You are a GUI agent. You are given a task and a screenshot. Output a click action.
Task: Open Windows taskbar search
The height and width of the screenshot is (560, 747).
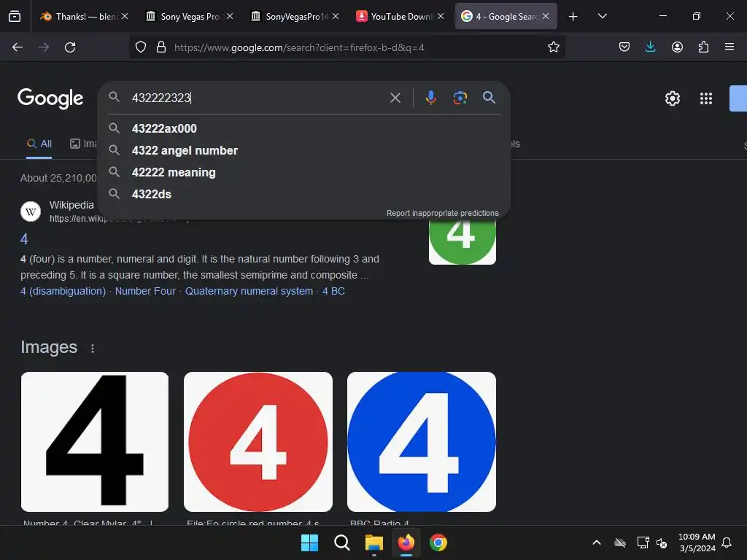coord(341,542)
